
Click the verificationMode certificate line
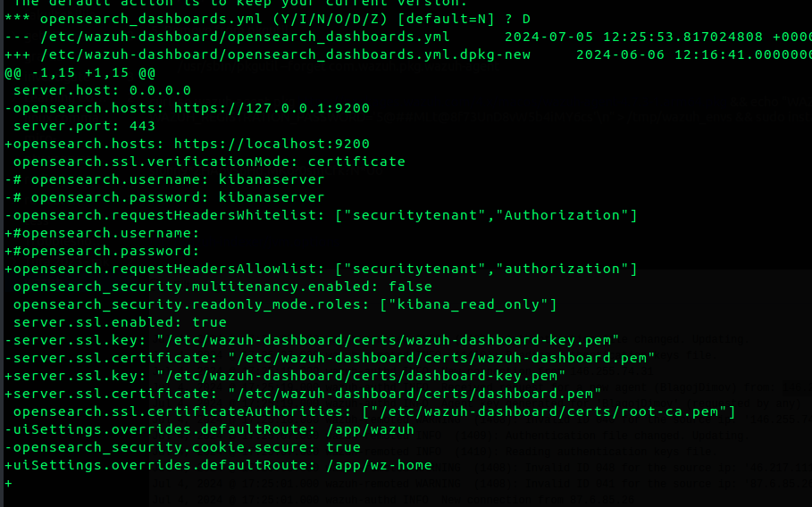click(209, 162)
